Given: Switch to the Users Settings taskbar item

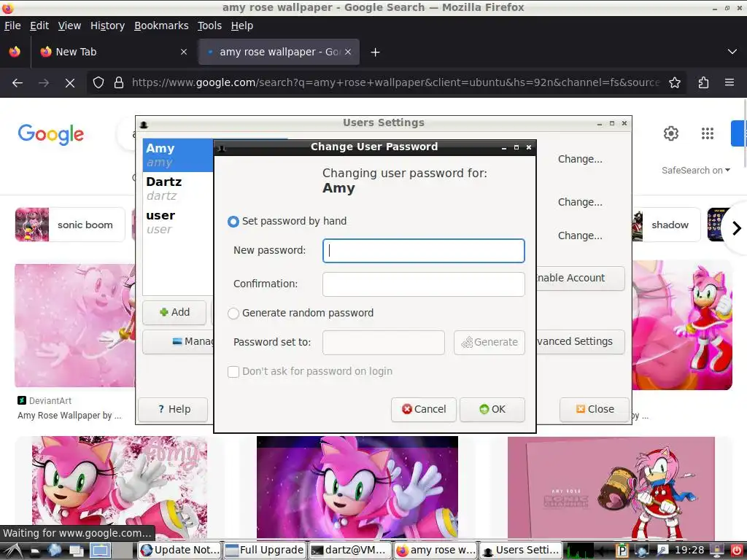Looking at the screenshot, I should [x=520, y=551].
